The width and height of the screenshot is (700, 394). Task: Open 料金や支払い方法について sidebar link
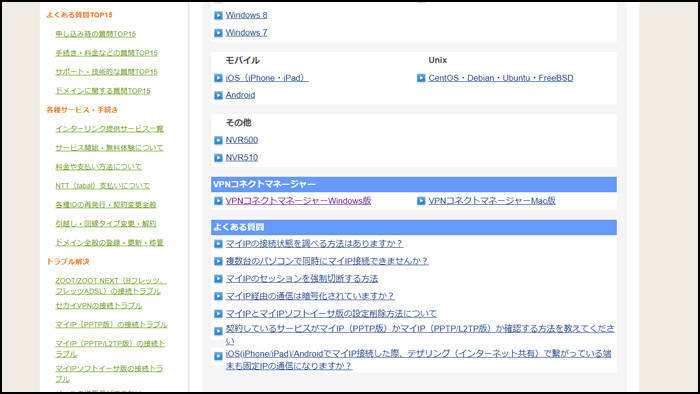(99, 167)
